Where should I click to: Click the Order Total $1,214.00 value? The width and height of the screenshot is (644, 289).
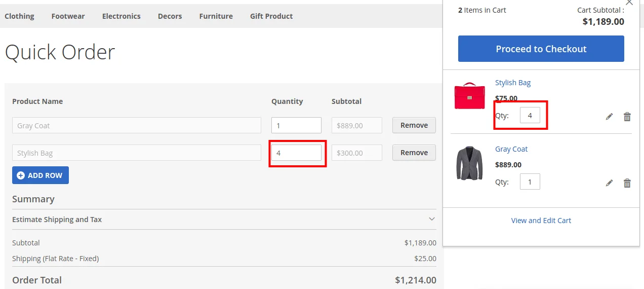[x=416, y=280]
